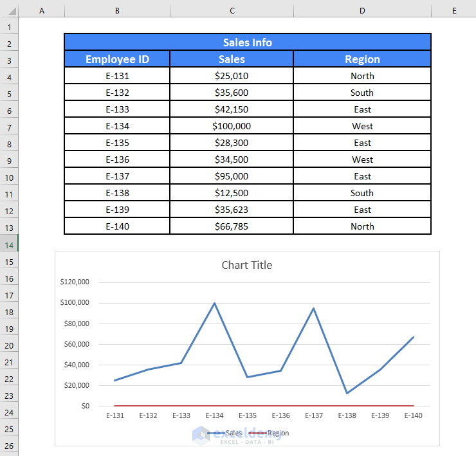The height and width of the screenshot is (456, 476).
Task: Select the $35,623 sales cell
Action: [232, 209]
